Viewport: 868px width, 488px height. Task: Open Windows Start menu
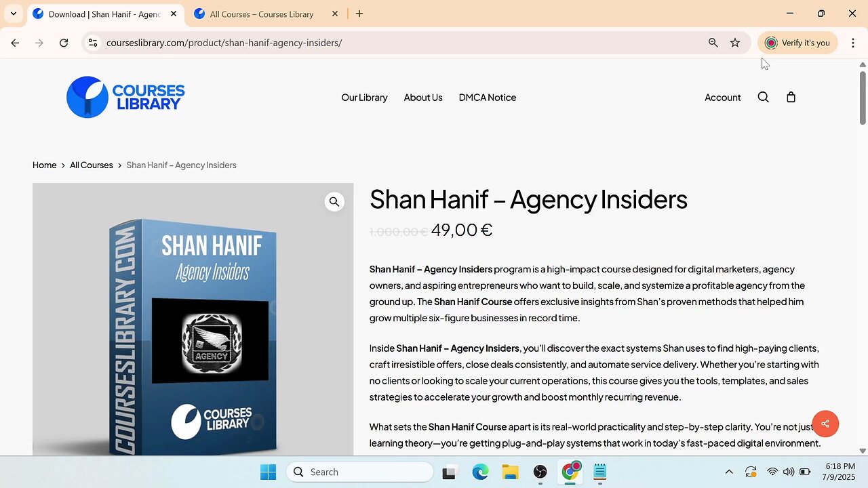click(268, 472)
